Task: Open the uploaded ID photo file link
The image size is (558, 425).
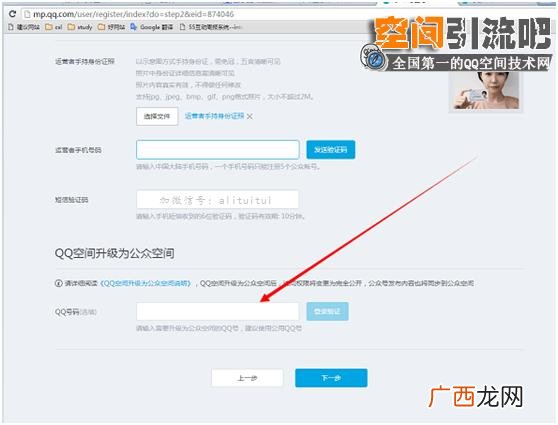Action: click(x=215, y=116)
